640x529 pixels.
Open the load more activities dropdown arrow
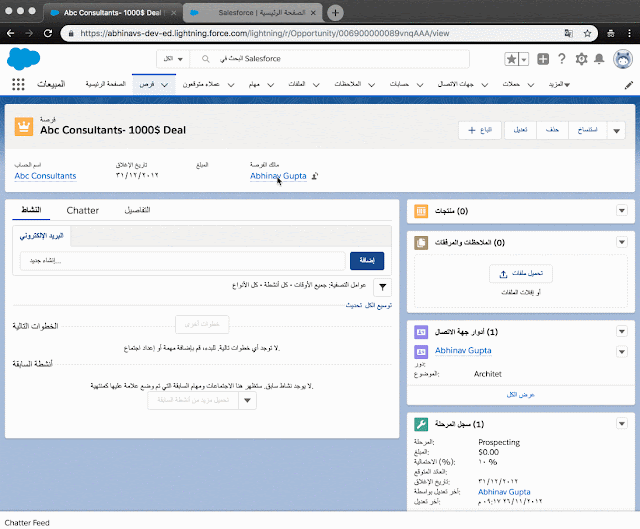[247, 400]
